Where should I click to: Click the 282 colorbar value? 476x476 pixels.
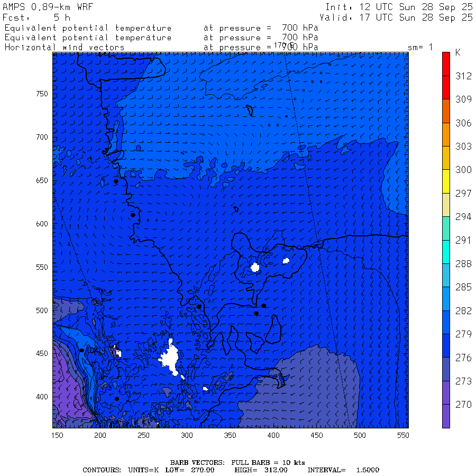click(463, 310)
